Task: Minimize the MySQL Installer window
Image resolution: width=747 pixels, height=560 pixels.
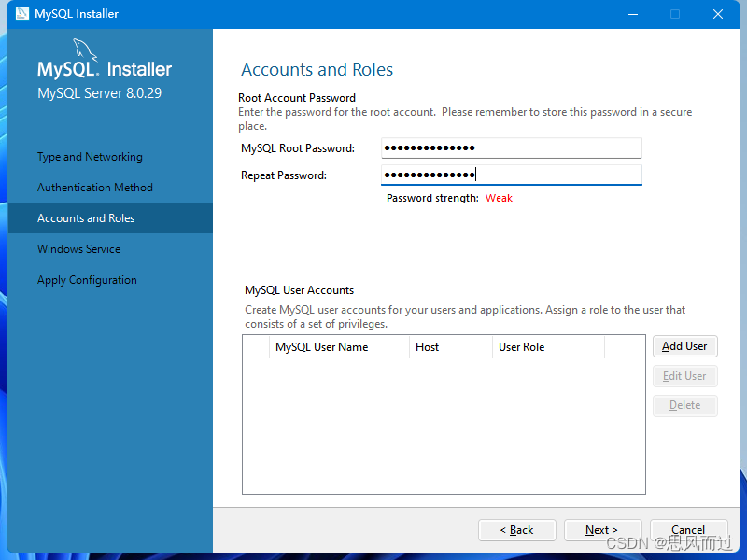Action: point(633,14)
